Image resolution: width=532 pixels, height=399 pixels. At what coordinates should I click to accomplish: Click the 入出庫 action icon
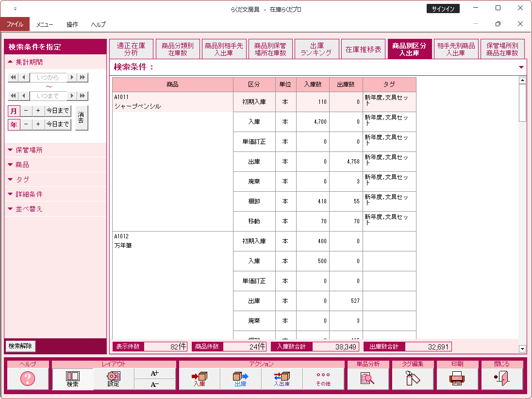[x=282, y=379]
